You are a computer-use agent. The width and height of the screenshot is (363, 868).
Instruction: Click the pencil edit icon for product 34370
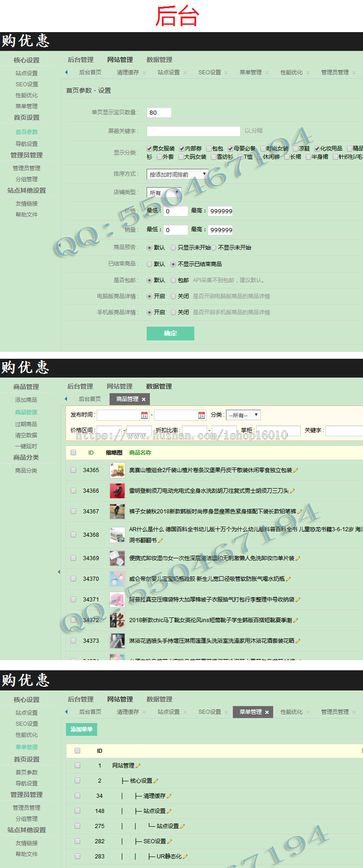[288, 579]
